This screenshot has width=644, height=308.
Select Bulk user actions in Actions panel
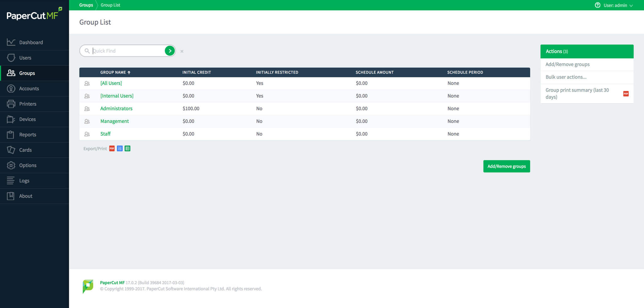[x=566, y=77]
